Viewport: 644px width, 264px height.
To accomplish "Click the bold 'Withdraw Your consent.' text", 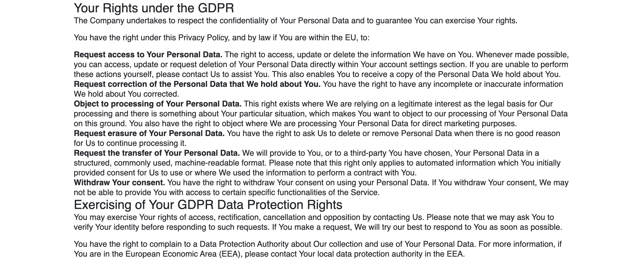I will tap(119, 183).
